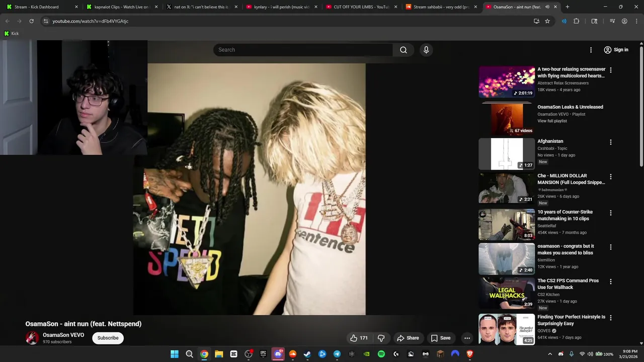This screenshot has height=362, width=644.
Task: Open Spotify from the taskbar
Action: [x=381, y=354]
